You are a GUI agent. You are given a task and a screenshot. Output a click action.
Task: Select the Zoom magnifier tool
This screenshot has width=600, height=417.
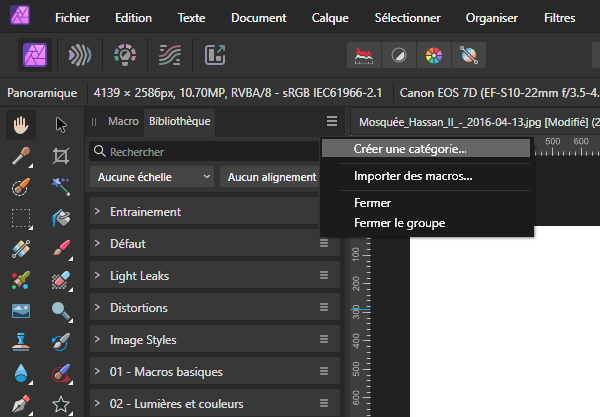pyautogui.click(x=60, y=311)
